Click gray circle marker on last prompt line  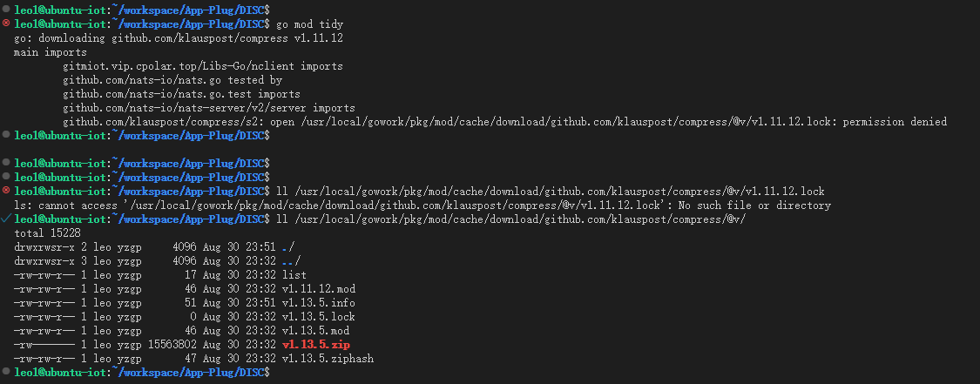click(6, 372)
